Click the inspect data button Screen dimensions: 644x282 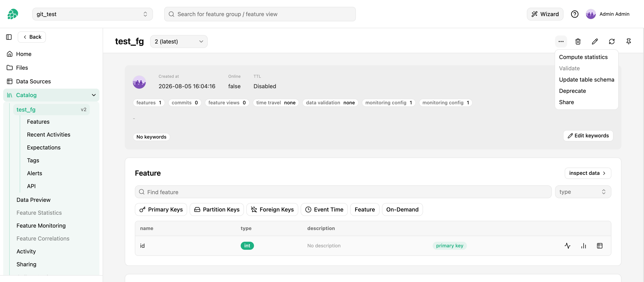coord(588,173)
